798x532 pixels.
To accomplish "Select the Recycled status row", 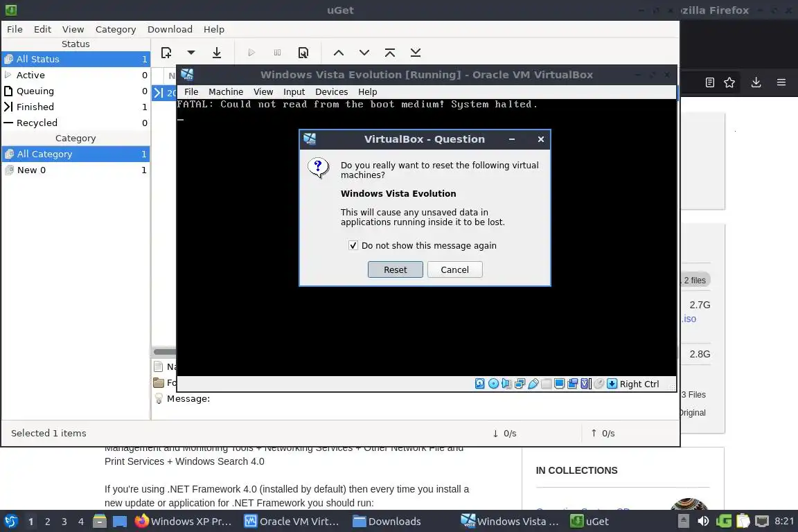I will [x=76, y=123].
